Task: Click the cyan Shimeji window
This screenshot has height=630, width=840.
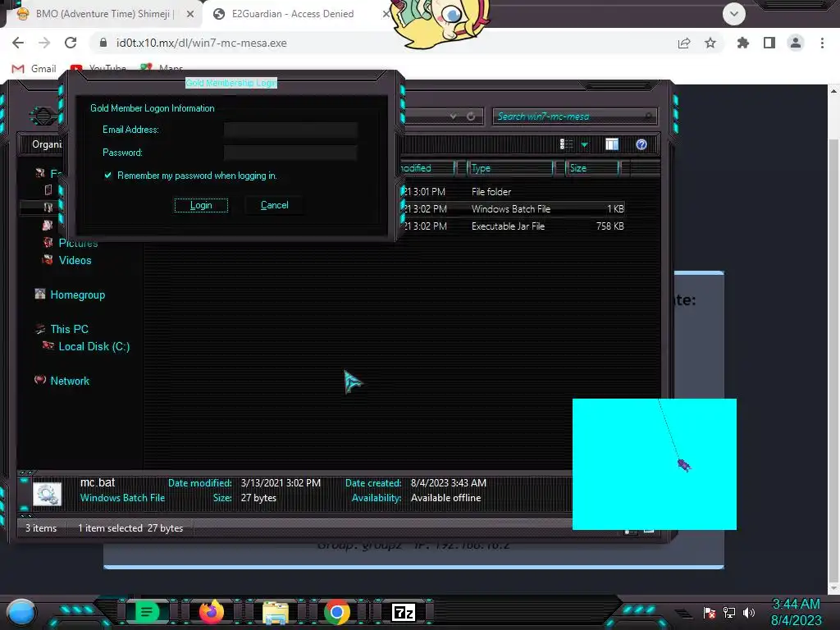Action: (654, 464)
